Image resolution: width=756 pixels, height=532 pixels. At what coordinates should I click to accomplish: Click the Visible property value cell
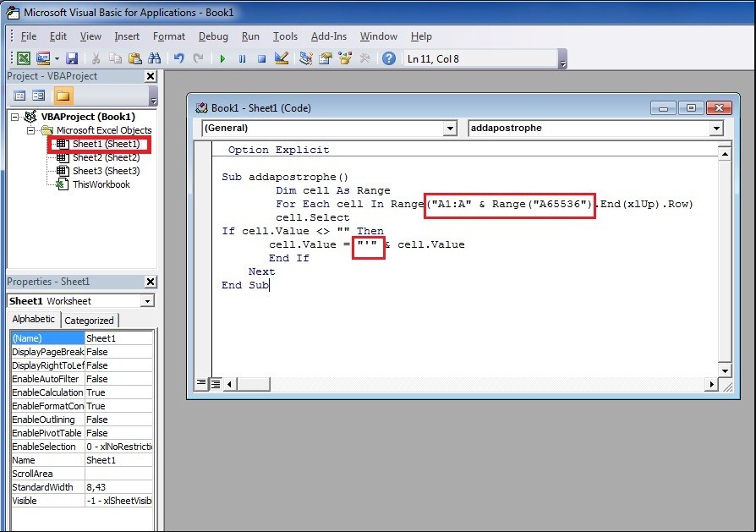[x=119, y=501]
